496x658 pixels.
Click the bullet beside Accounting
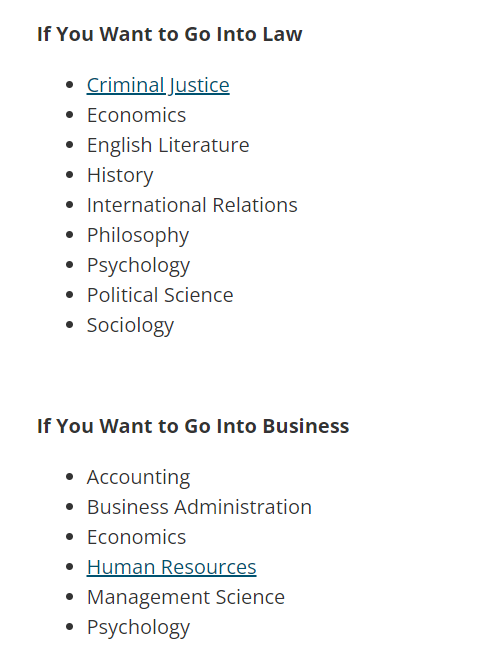pyautogui.click(x=70, y=477)
